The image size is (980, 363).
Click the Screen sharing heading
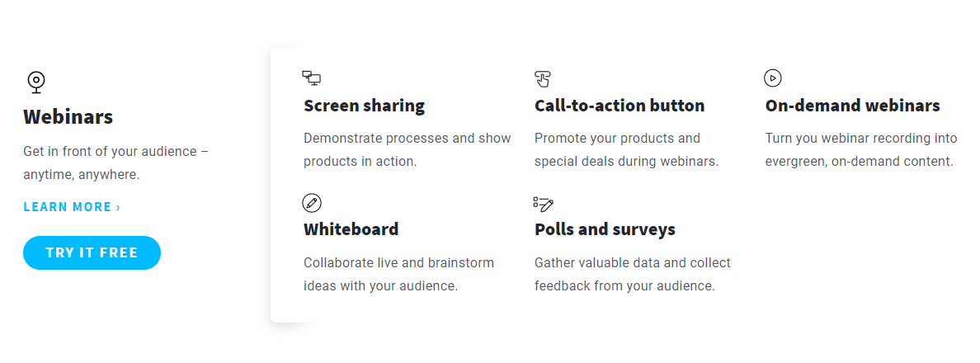pyautogui.click(x=365, y=106)
